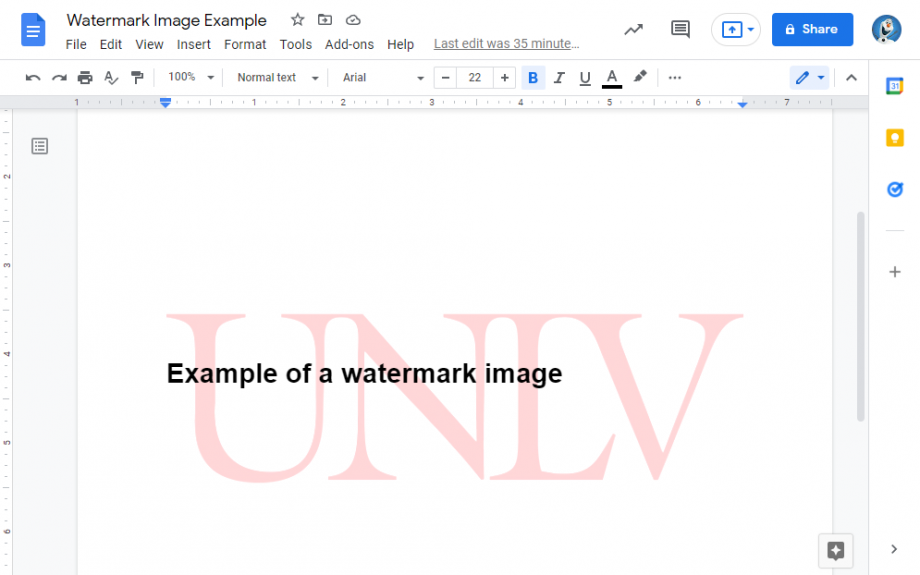
Task: Click the blue Share button
Action: point(812,29)
